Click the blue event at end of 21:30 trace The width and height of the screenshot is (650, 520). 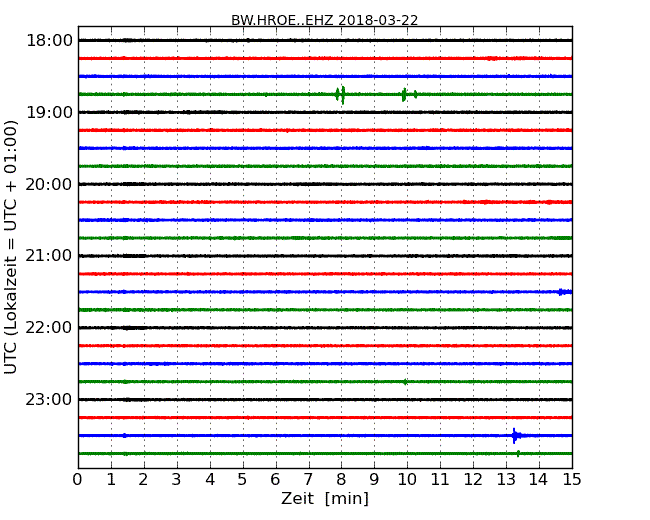(x=565, y=292)
